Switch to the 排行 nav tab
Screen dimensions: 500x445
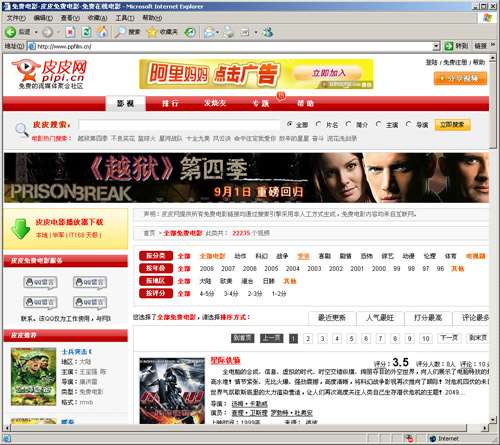point(170,103)
